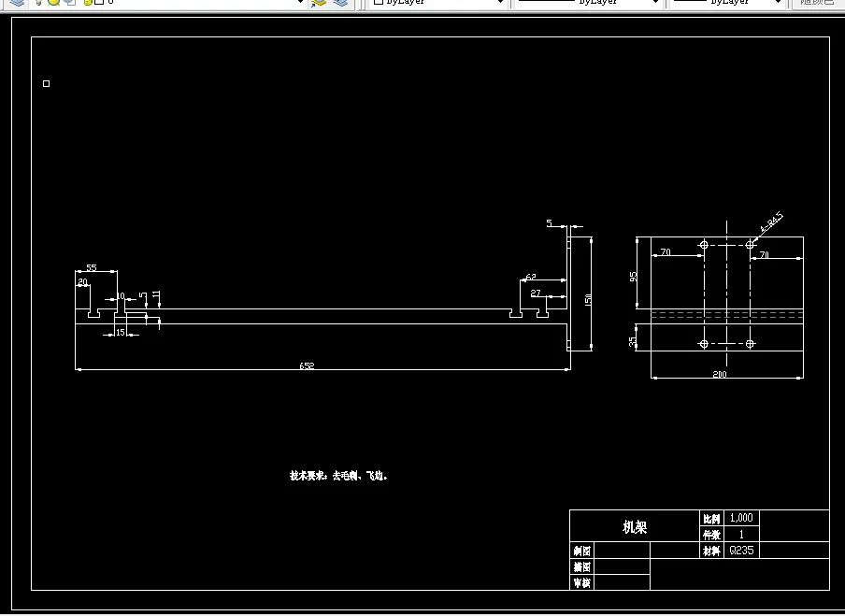Select the quantity value 1 cell
The height and width of the screenshot is (616, 845).
(x=741, y=535)
